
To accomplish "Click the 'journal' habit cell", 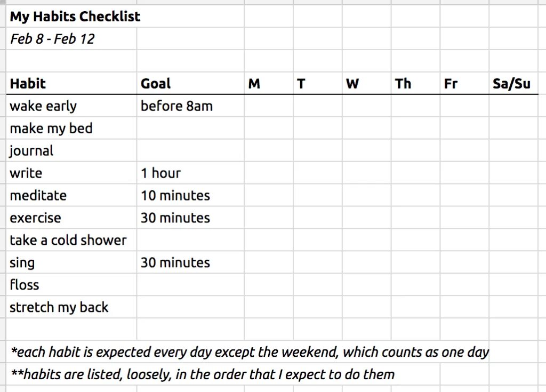I will tap(71, 150).
